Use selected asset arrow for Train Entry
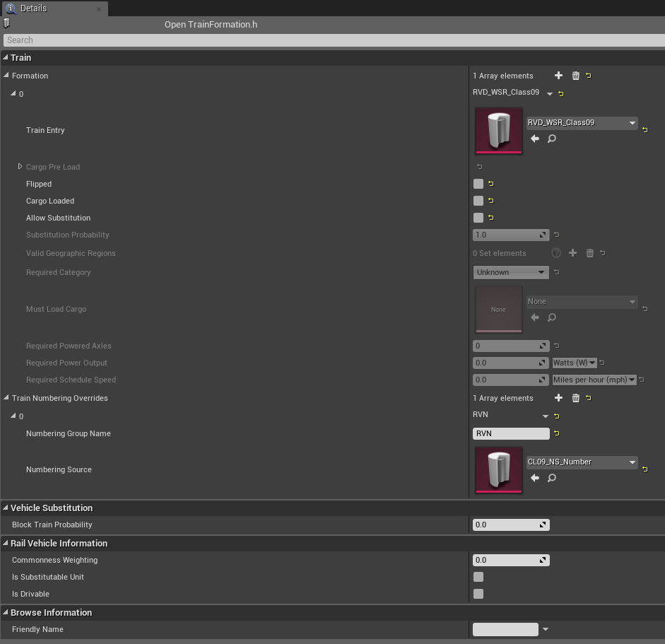The height and width of the screenshot is (644, 665). tap(535, 139)
